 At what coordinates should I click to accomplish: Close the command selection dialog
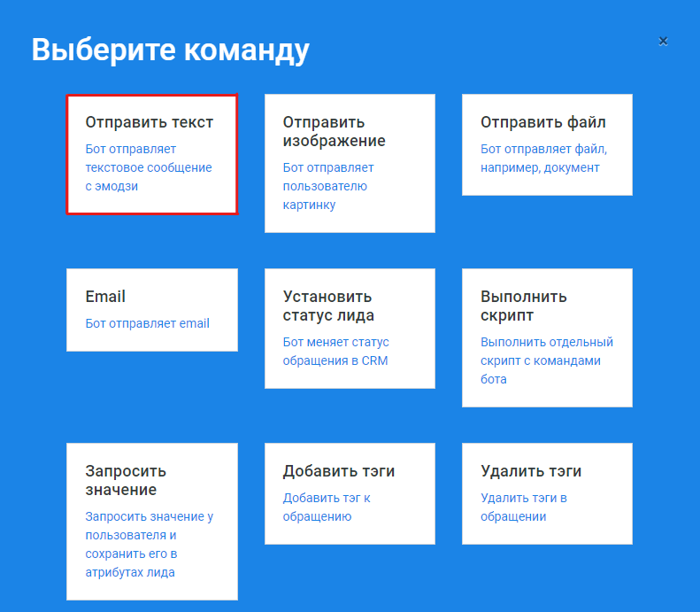pyautogui.click(x=663, y=42)
